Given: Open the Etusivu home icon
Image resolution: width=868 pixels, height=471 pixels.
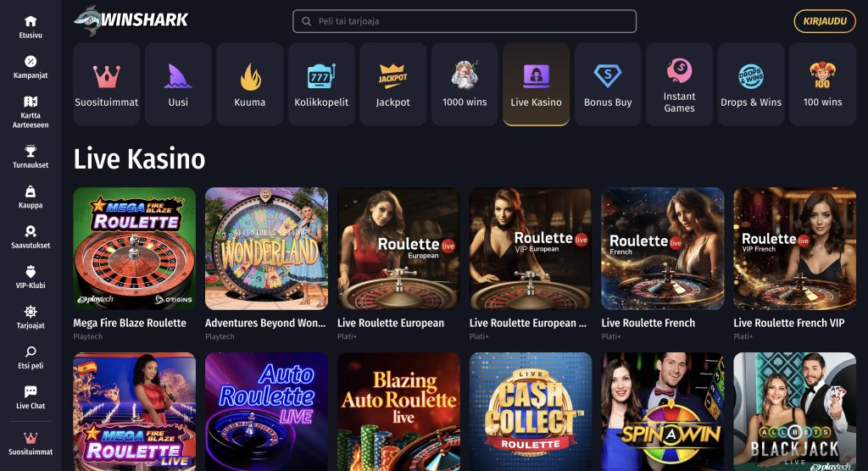Looking at the screenshot, I should coord(31,21).
